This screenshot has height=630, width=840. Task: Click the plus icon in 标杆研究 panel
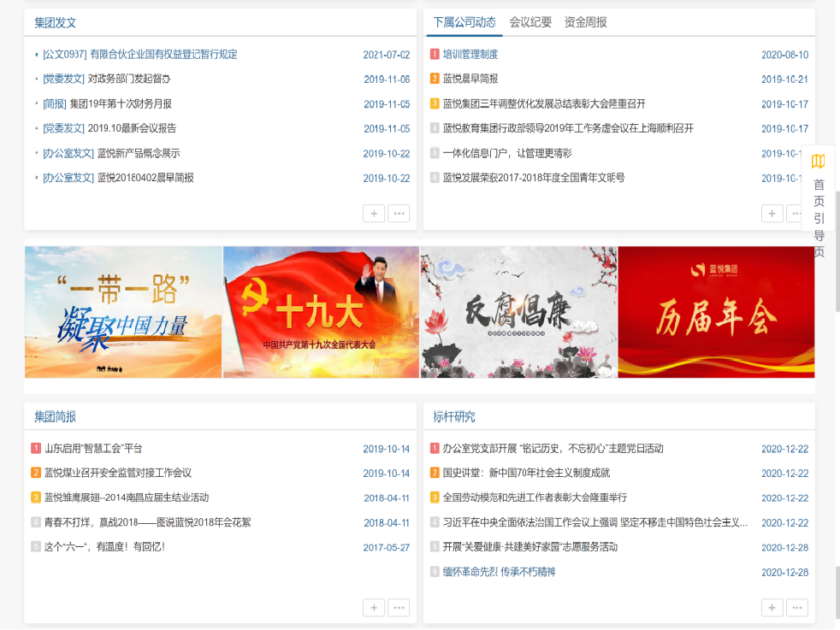(772, 608)
